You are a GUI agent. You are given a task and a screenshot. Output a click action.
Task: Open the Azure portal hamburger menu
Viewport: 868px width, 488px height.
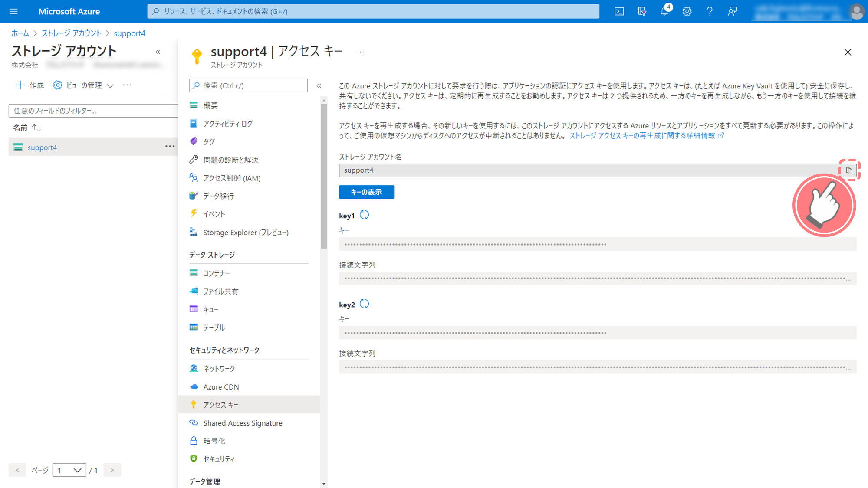[x=13, y=11]
